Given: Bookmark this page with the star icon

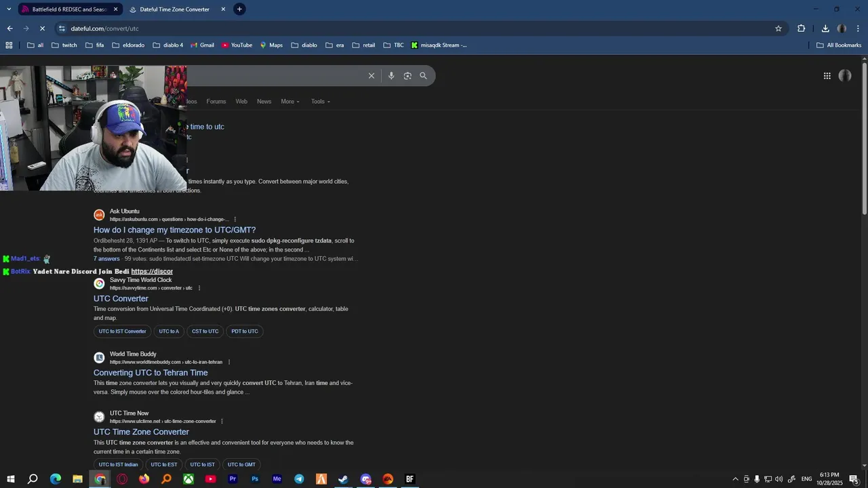Looking at the screenshot, I should point(778,28).
